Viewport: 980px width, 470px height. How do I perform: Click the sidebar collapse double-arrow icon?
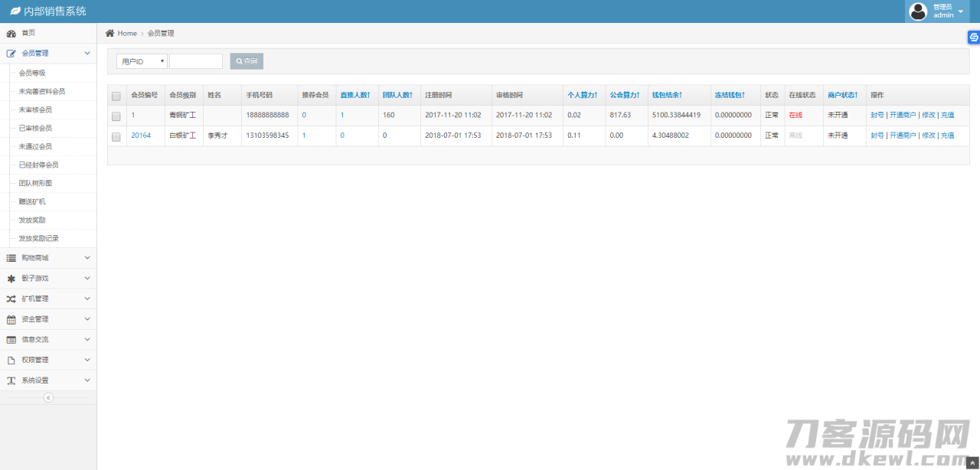tap(48, 397)
